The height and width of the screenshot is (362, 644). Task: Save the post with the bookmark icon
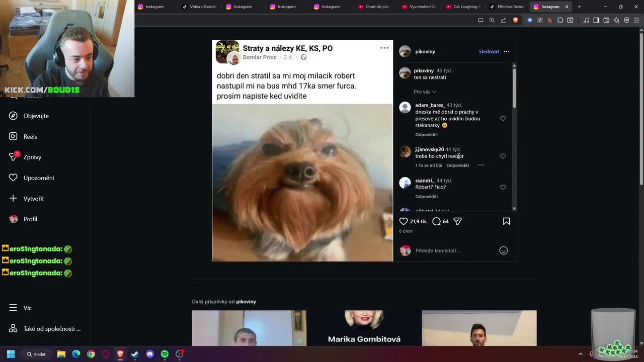click(x=507, y=221)
